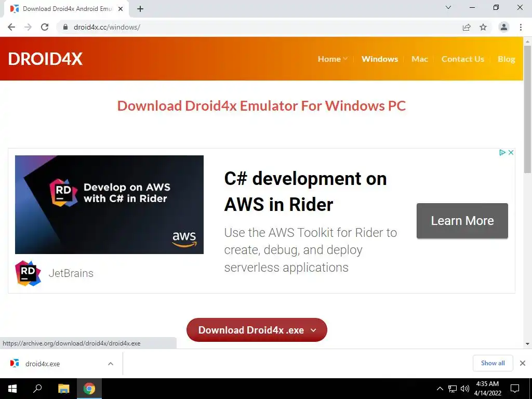Expand the Home menu chevron

tap(345, 59)
